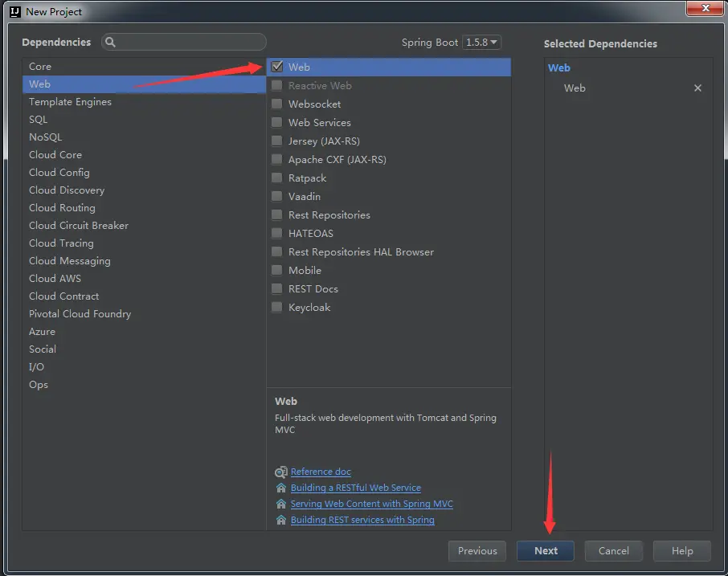Click the Reference doc icon
The height and width of the screenshot is (576, 728).
tap(281, 472)
